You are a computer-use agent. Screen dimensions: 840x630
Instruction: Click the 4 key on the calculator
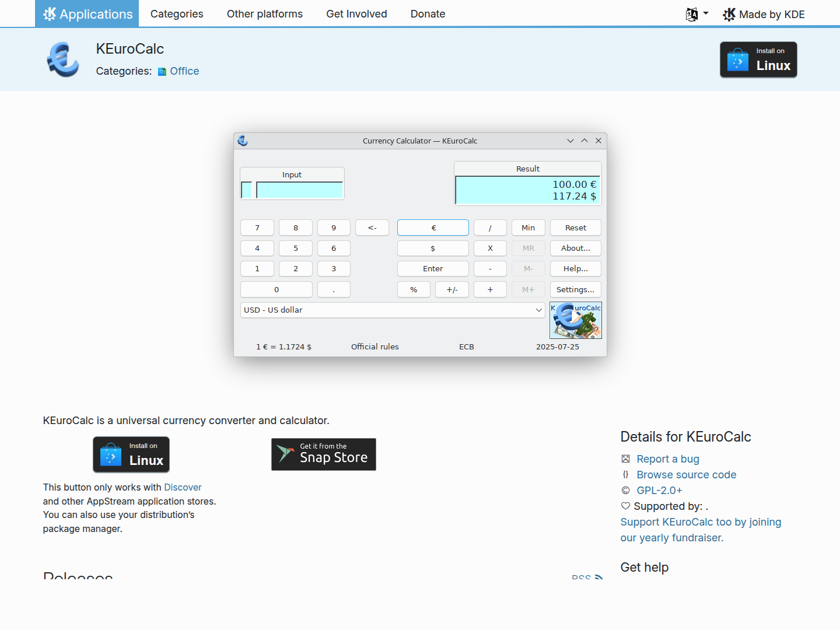click(257, 249)
